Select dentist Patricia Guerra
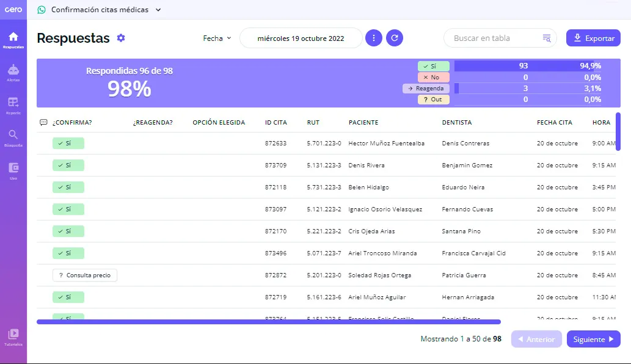The width and height of the screenshot is (631, 364). click(x=464, y=275)
